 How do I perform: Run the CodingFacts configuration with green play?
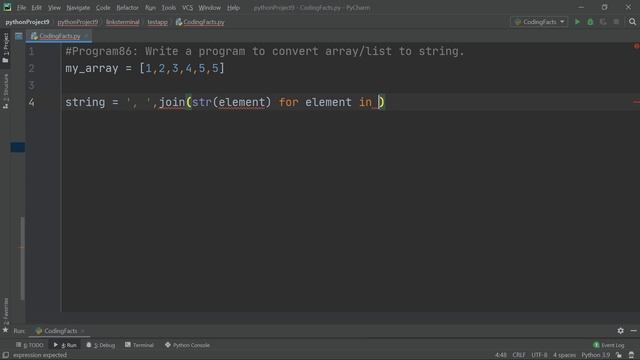[577, 22]
